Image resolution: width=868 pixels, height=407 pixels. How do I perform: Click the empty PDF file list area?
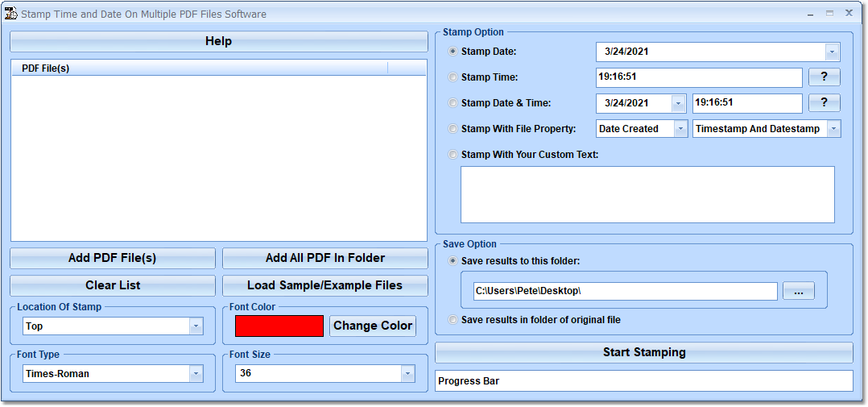point(219,158)
